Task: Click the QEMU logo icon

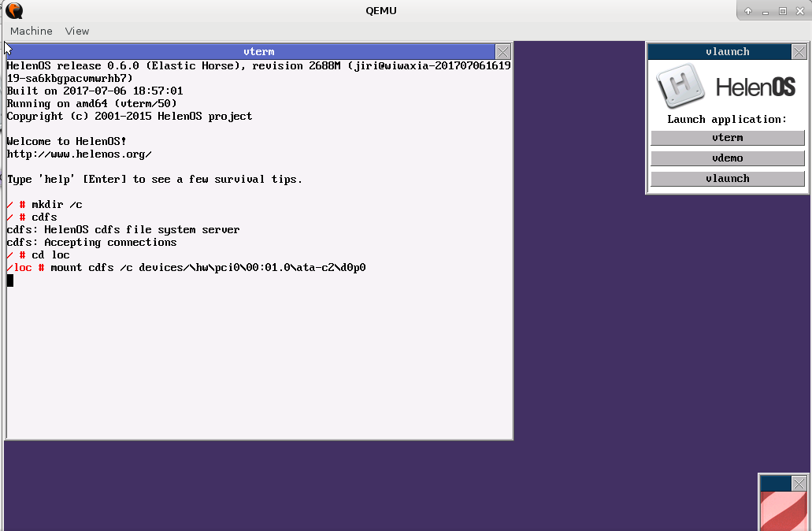Action: 14,10
